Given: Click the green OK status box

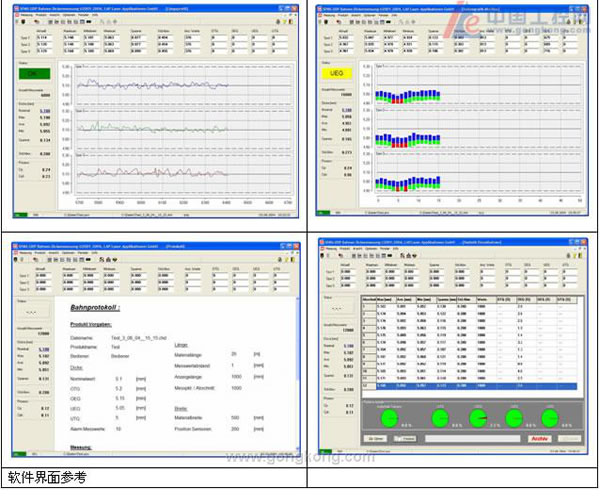Looking at the screenshot, I should tap(34, 73).
